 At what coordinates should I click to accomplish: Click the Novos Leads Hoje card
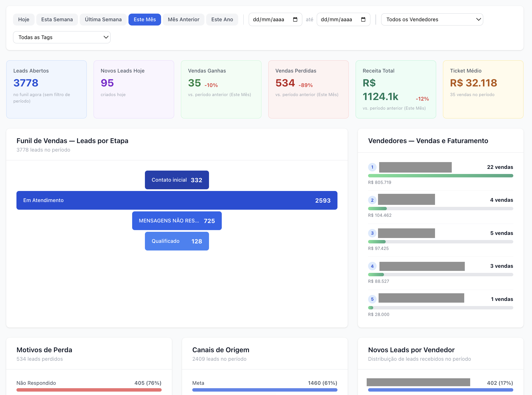134,89
